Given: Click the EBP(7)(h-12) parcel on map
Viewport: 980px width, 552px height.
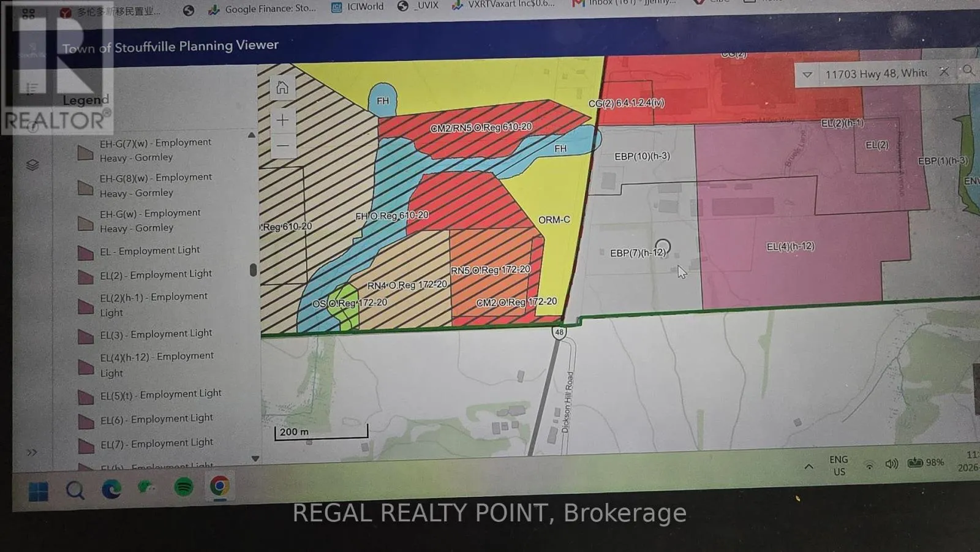Looking at the screenshot, I should click(637, 252).
